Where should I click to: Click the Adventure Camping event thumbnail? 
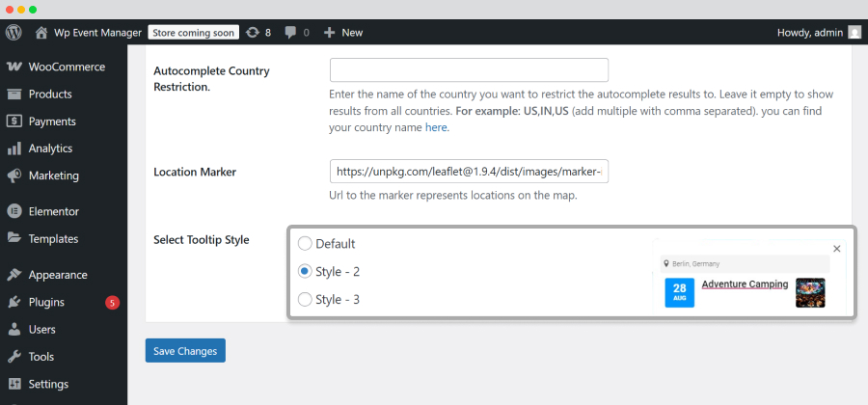tap(810, 293)
